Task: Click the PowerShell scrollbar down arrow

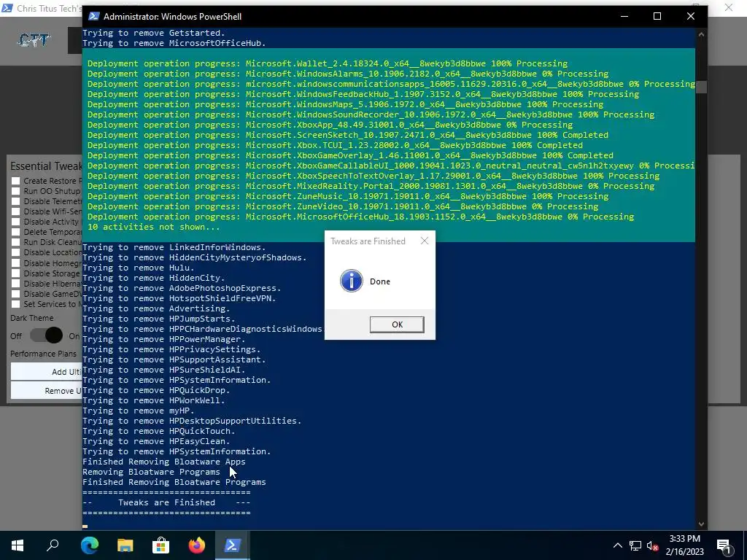Action: pos(701,524)
